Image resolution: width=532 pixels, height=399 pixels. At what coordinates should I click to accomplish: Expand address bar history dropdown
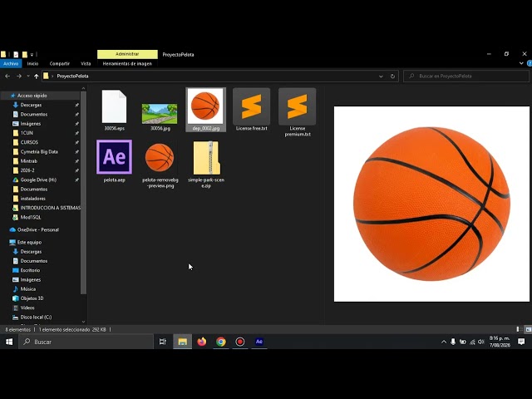click(381, 76)
